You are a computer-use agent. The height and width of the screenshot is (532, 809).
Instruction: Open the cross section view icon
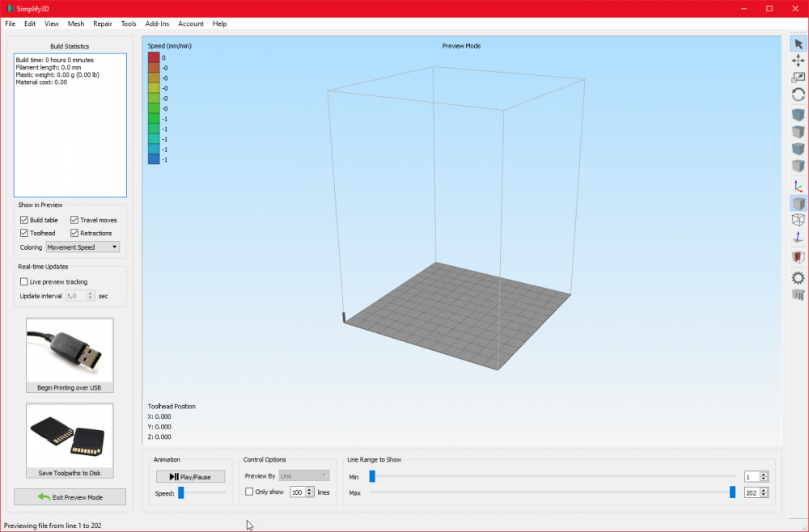[798, 257]
